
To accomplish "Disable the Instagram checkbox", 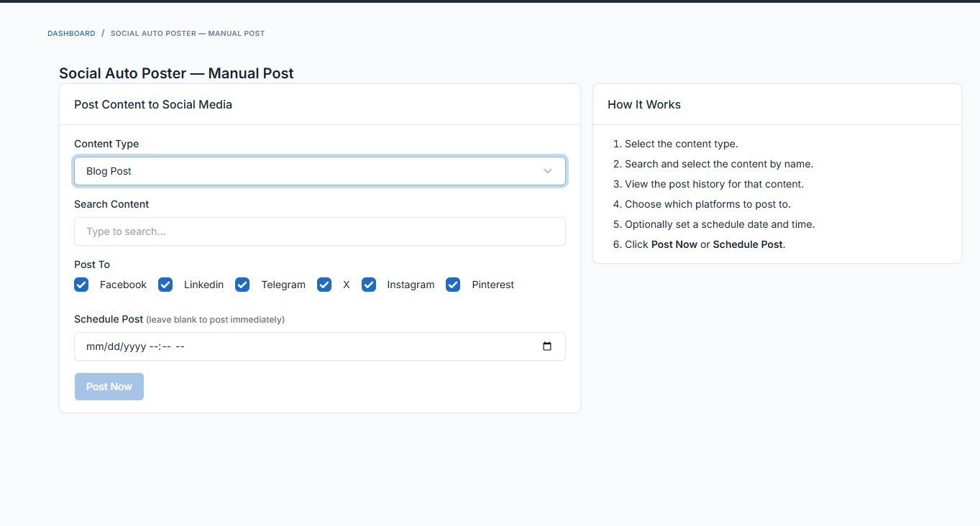I will tap(369, 285).
